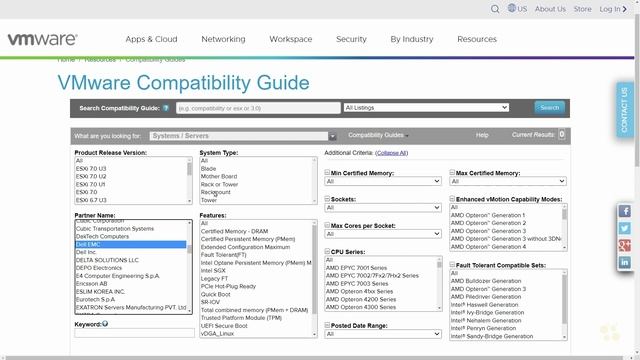Collapse the Max Certified Memory section toggle

tap(452, 173)
